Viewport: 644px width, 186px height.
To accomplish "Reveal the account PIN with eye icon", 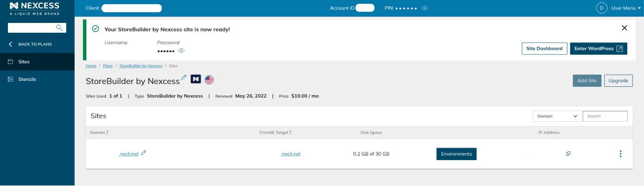I will [425, 8].
